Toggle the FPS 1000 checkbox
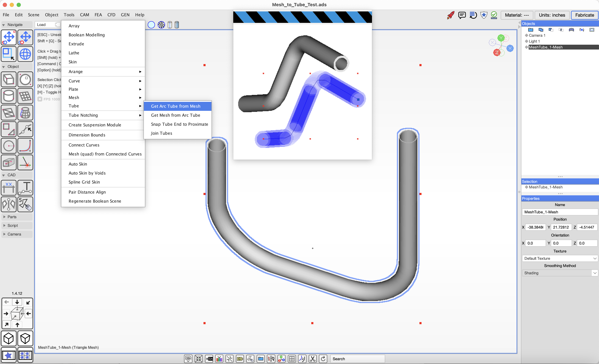 tap(40, 99)
